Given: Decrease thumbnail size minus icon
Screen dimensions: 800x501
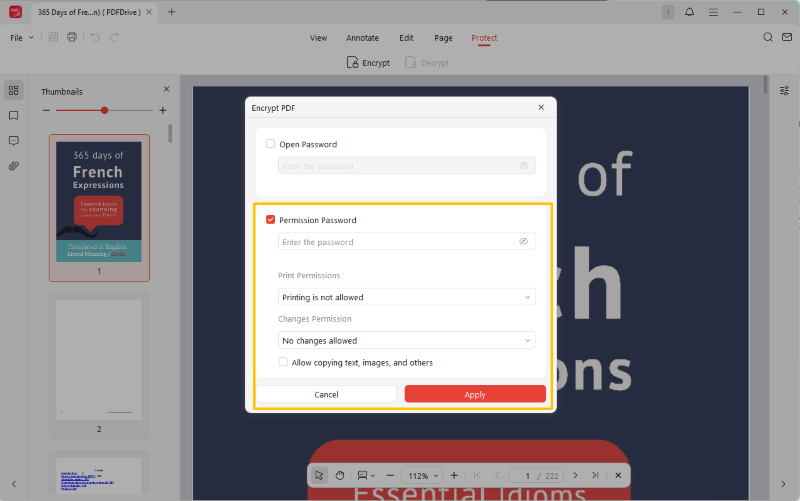Looking at the screenshot, I should [x=46, y=110].
